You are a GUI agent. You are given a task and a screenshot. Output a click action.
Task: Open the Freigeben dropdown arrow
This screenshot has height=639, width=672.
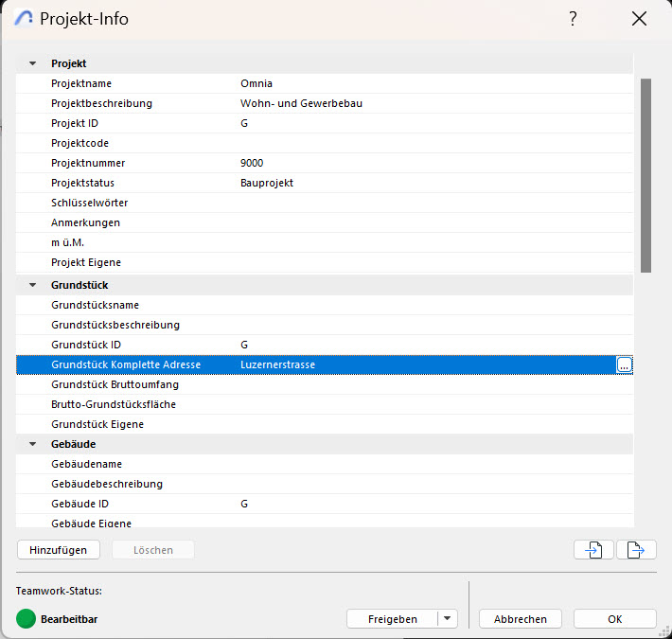click(x=448, y=619)
